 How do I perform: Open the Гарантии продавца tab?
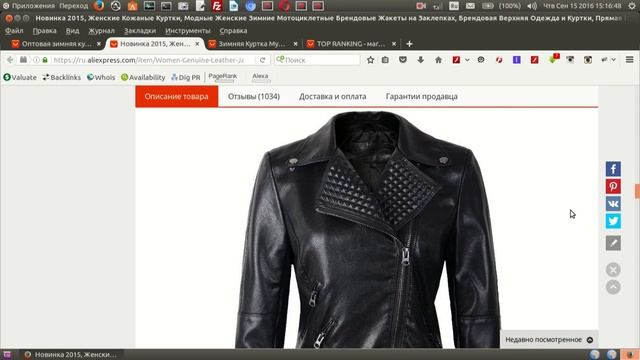coord(421,97)
